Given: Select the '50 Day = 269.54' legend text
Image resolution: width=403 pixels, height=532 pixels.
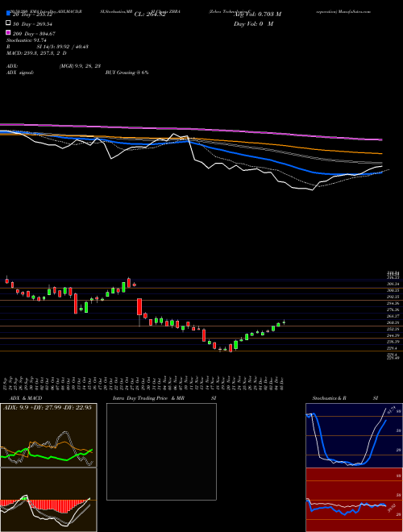Looking at the screenshot, I should (33, 23).
